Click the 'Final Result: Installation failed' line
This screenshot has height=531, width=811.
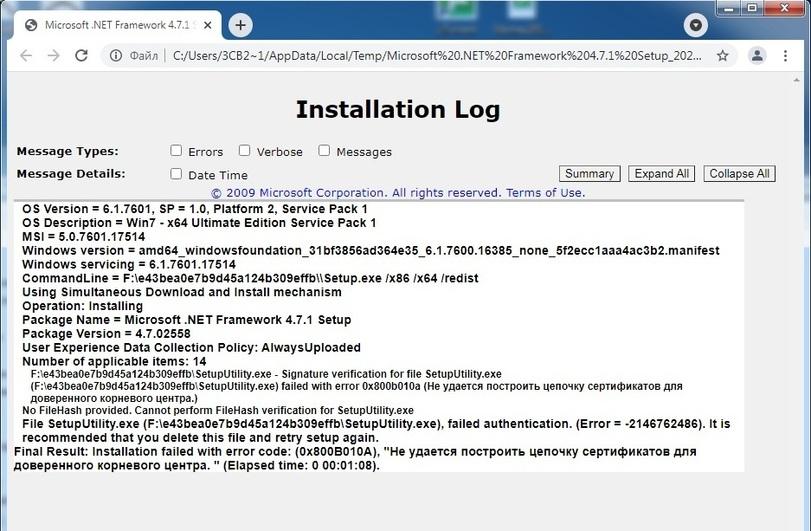click(x=355, y=459)
